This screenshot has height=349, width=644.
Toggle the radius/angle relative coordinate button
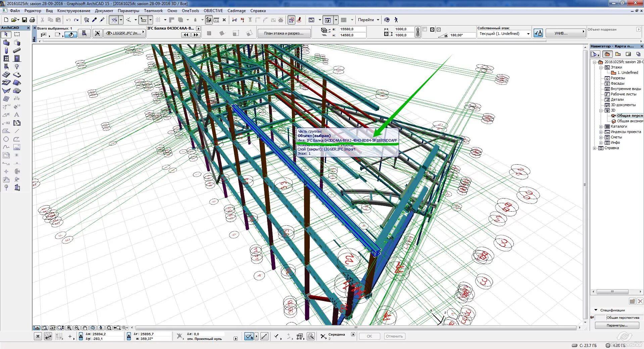point(129,336)
